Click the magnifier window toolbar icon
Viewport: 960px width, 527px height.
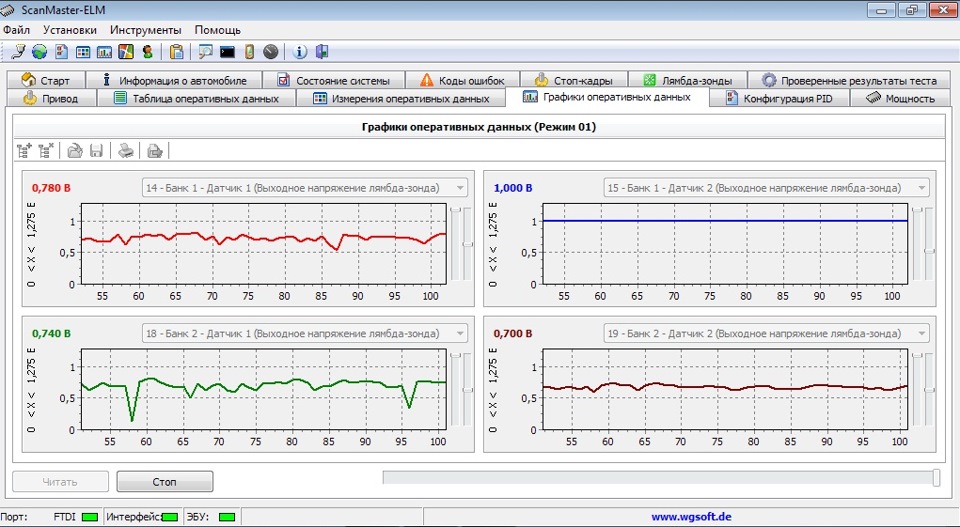coord(205,52)
